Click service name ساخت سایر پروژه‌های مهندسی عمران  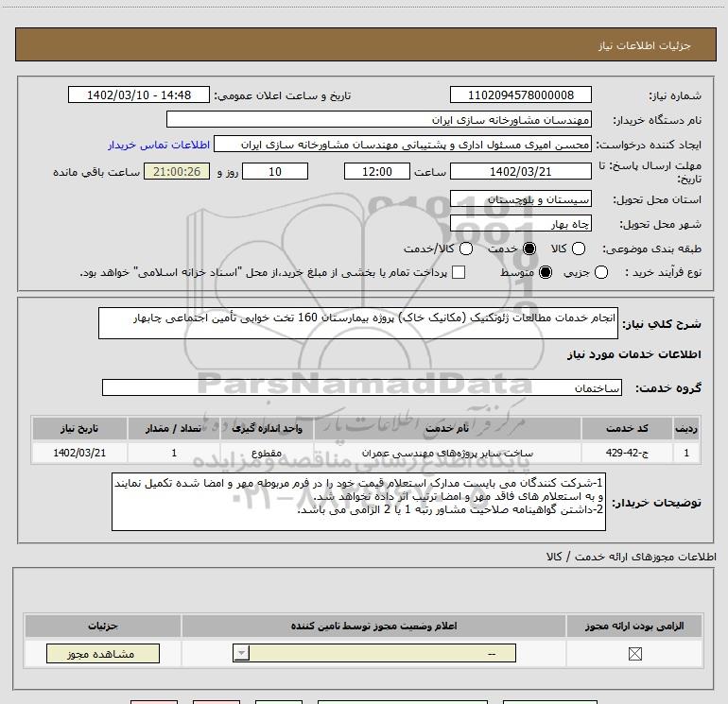click(447, 453)
